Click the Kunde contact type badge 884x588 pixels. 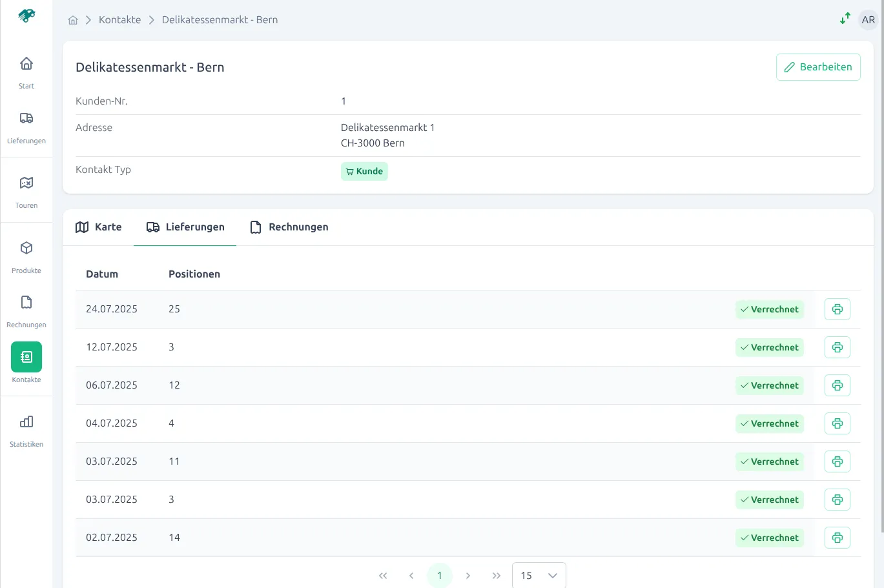[x=364, y=171]
